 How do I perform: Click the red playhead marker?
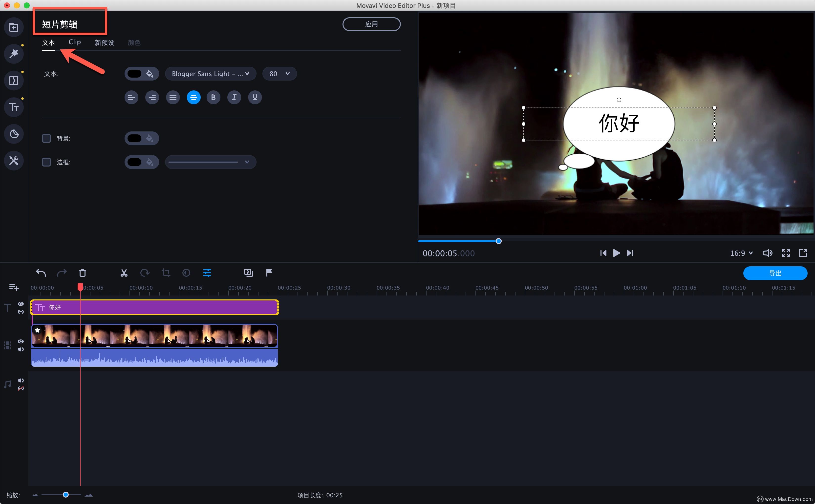coord(80,287)
